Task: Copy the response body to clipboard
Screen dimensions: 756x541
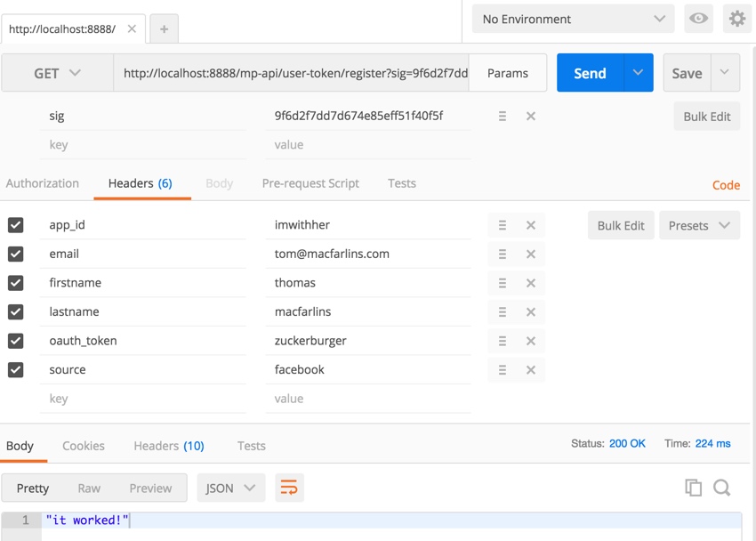Action: pos(693,487)
